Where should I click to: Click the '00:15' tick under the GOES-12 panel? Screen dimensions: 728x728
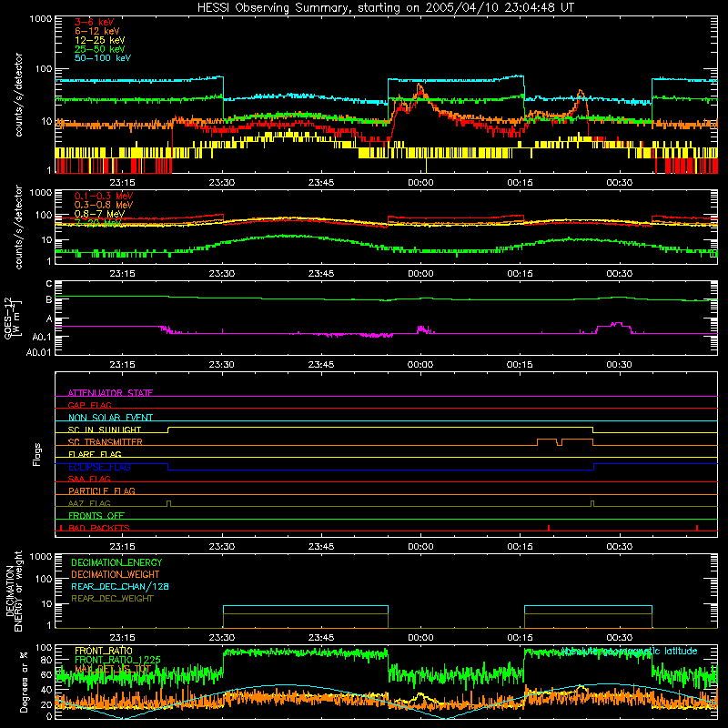click(x=520, y=365)
